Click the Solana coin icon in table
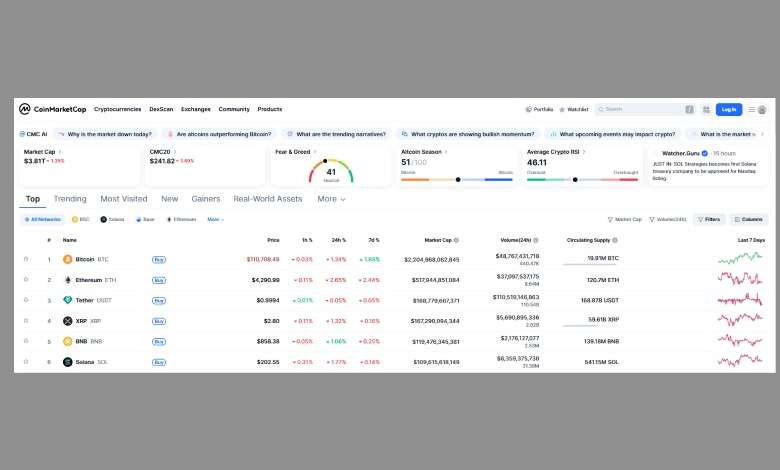Screen dimensions: 780x470 tap(68, 362)
